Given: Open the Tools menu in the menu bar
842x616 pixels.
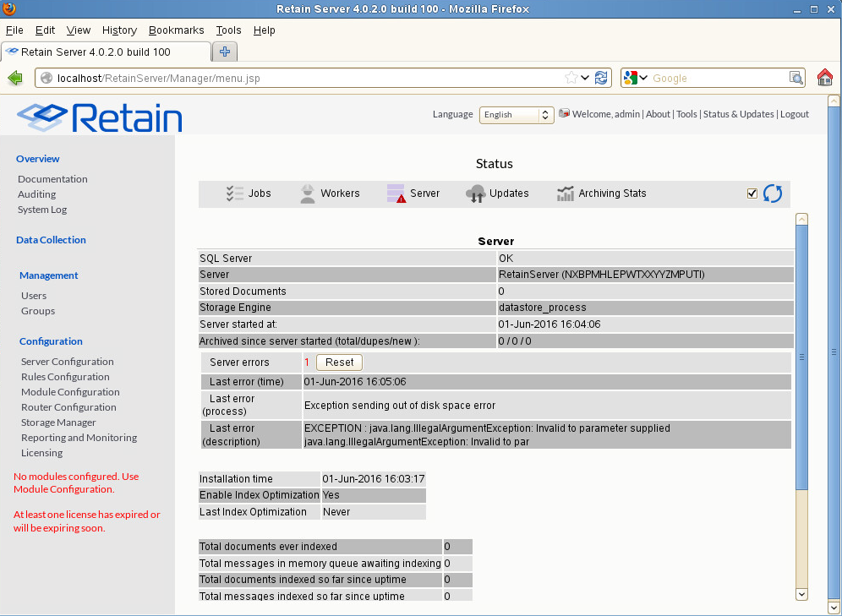Looking at the screenshot, I should point(229,30).
